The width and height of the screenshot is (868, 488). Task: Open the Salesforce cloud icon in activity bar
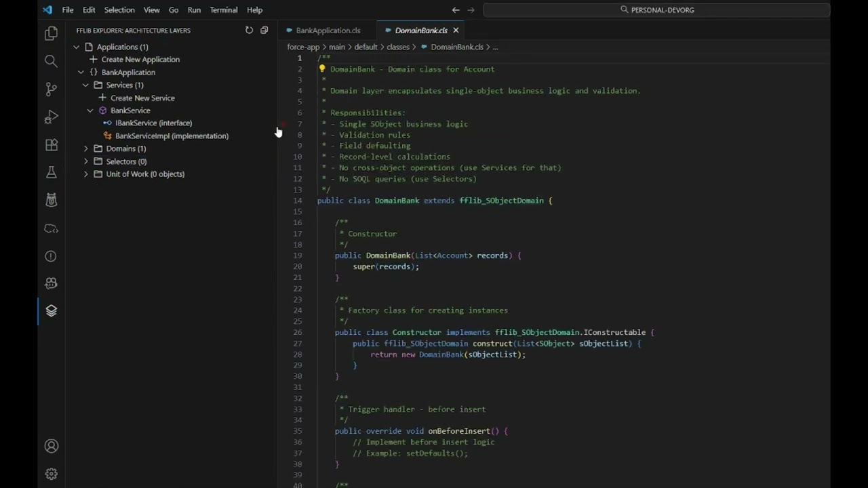tap(51, 228)
